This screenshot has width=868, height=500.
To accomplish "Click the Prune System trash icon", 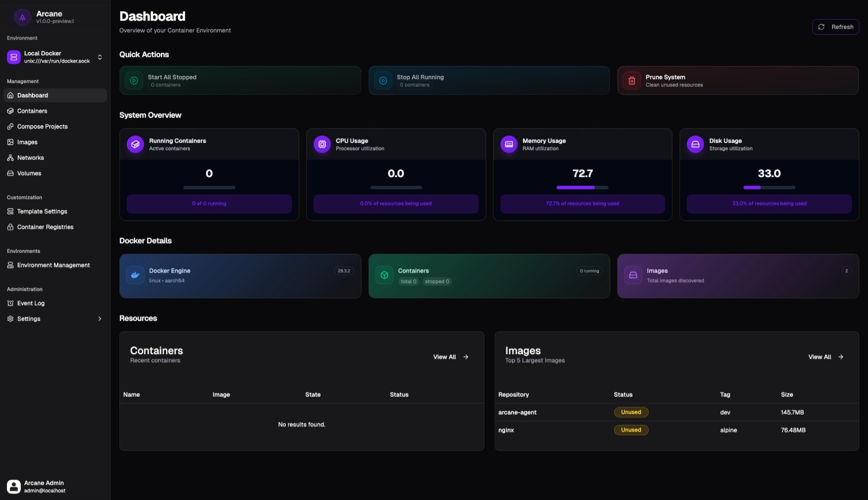I will (x=631, y=80).
